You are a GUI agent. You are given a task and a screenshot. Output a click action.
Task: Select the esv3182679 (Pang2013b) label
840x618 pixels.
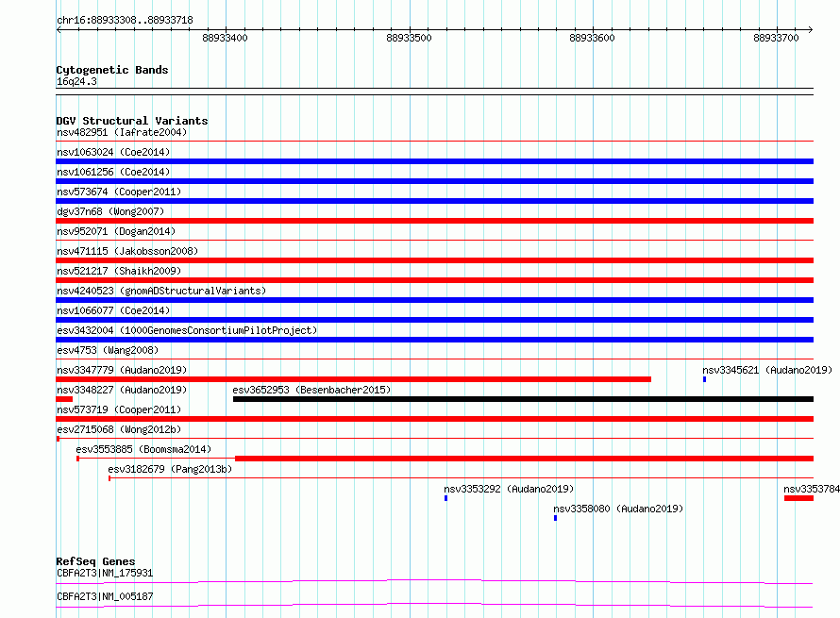pyautogui.click(x=170, y=469)
